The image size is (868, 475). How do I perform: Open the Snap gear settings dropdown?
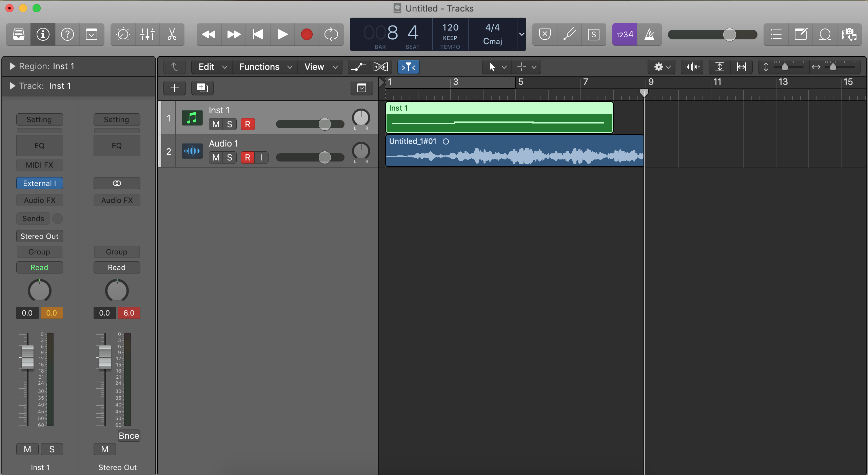(x=662, y=67)
